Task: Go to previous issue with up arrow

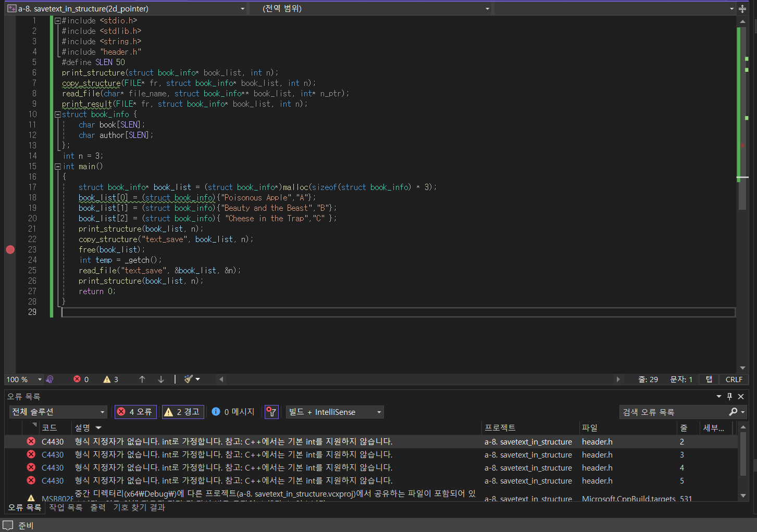Action: pos(142,379)
